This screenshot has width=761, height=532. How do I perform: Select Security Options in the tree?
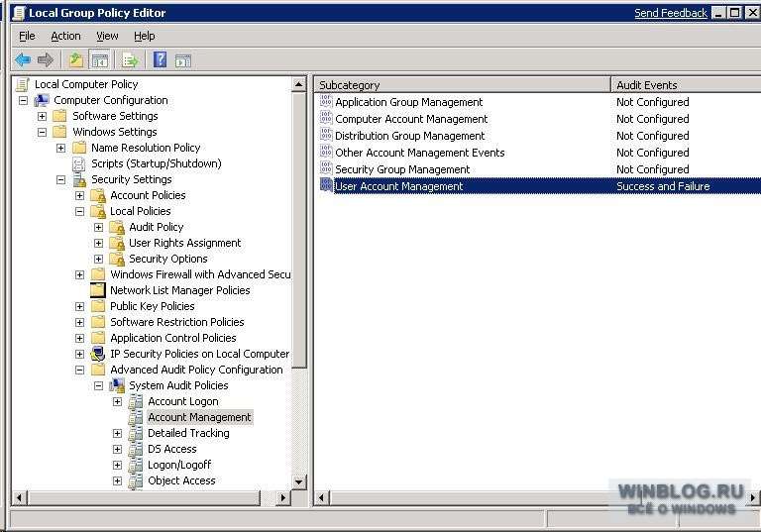coord(167,259)
